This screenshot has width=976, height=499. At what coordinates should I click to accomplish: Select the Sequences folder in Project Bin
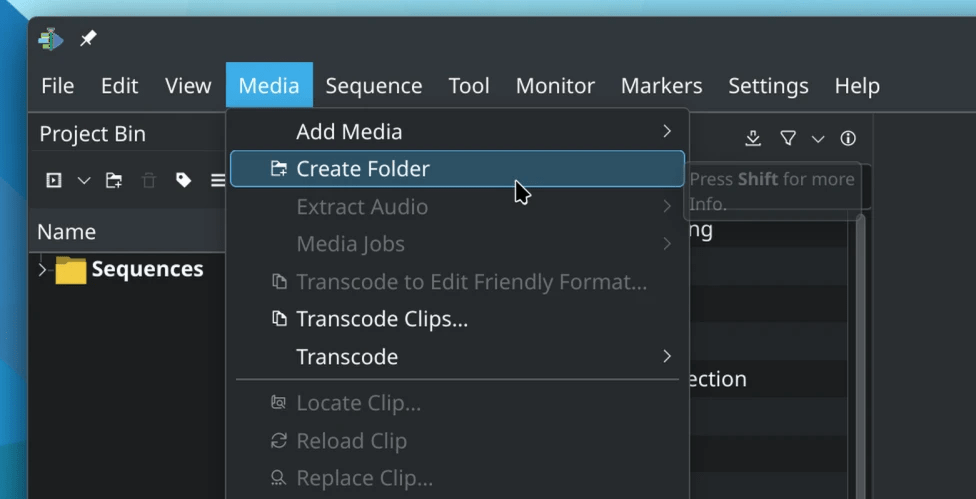click(x=146, y=269)
